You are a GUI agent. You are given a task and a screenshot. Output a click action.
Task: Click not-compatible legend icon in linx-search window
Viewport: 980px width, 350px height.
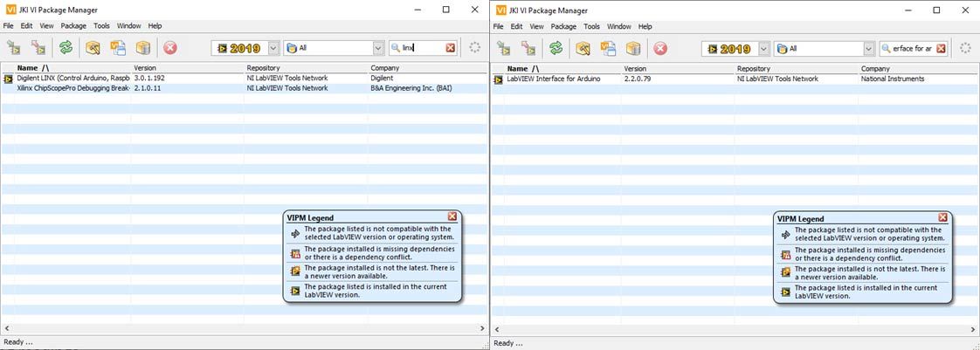295,234
